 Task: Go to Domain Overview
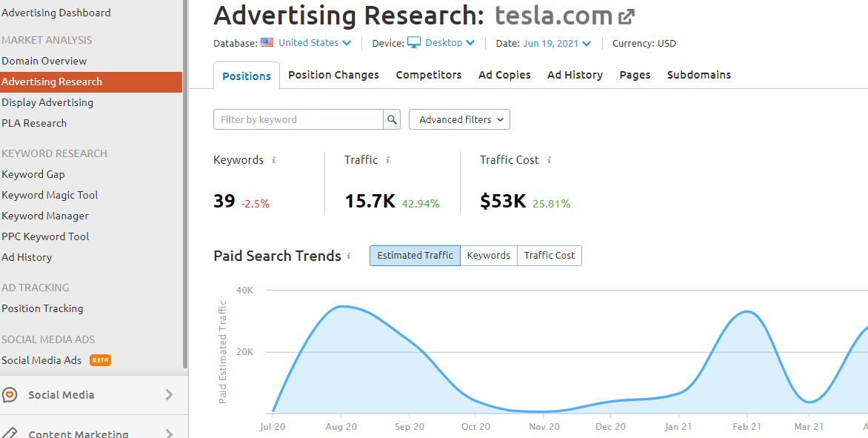tap(44, 61)
